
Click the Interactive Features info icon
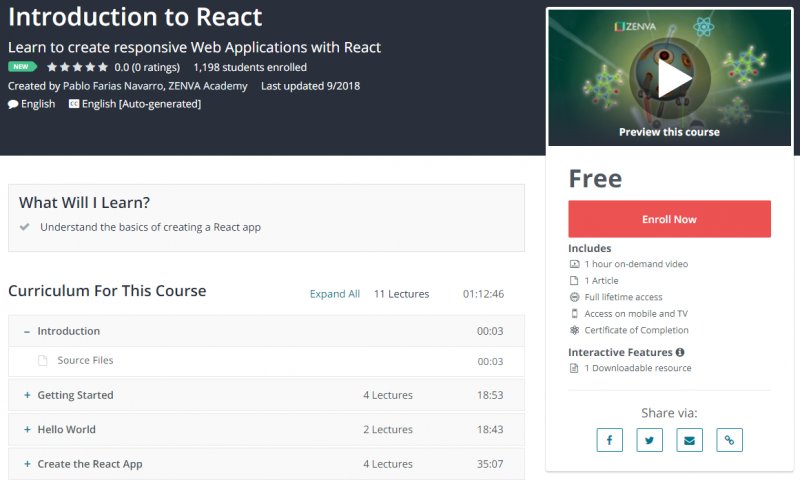pyautogui.click(x=680, y=352)
